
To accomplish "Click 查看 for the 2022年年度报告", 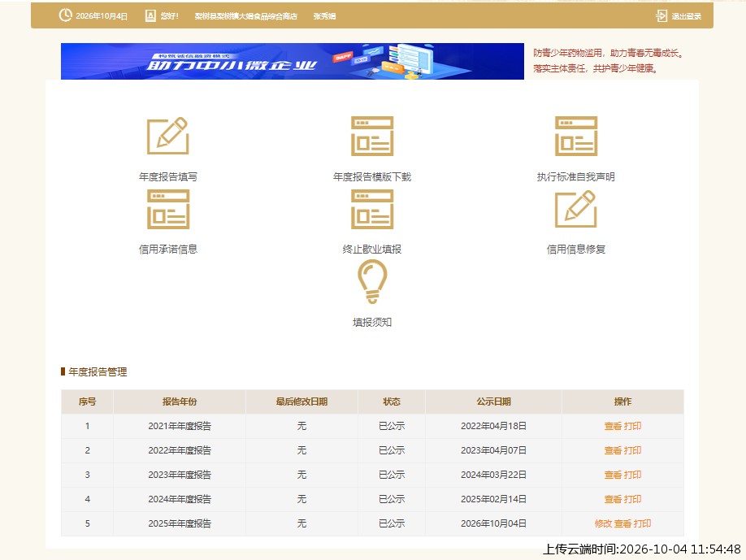I will point(613,450).
